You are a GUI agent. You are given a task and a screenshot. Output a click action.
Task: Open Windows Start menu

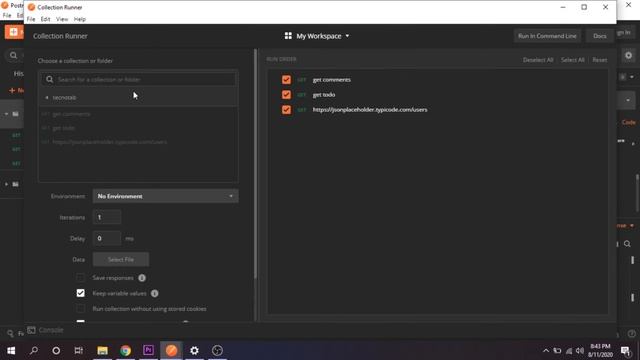pyautogui.click(x=11, y=351)
